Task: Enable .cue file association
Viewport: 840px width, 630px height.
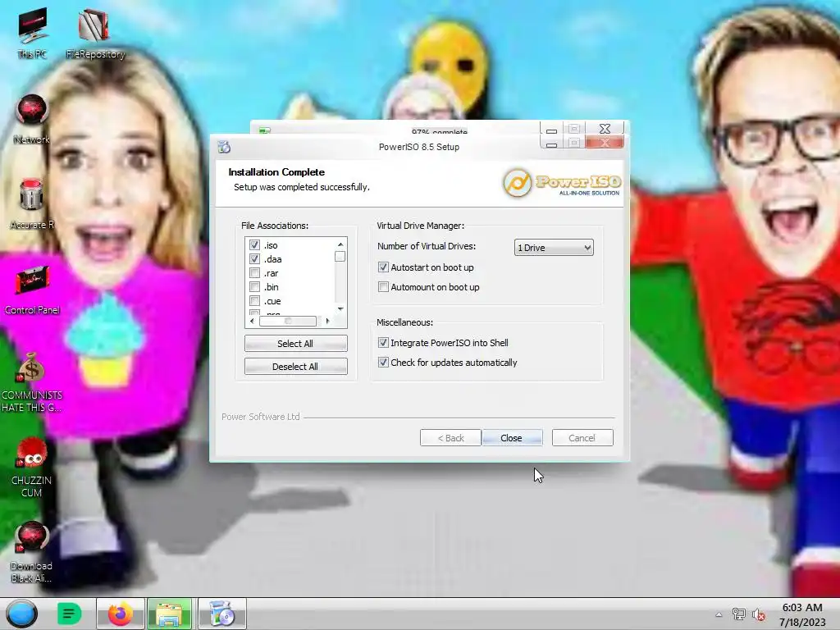Action: point(254,300)
